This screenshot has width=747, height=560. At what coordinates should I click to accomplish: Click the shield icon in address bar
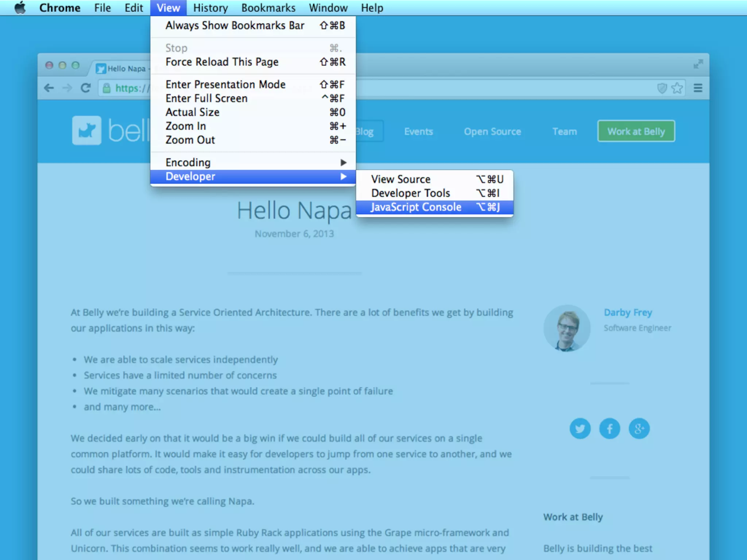click(662, 88)
